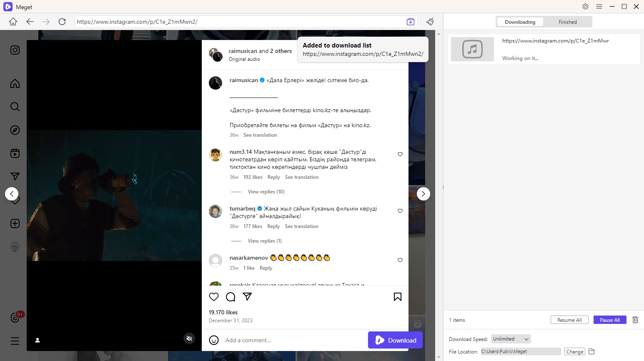Open Instagram logo in sidebar
This screenshot has height=361, width=644.
(x=15, y=50)
